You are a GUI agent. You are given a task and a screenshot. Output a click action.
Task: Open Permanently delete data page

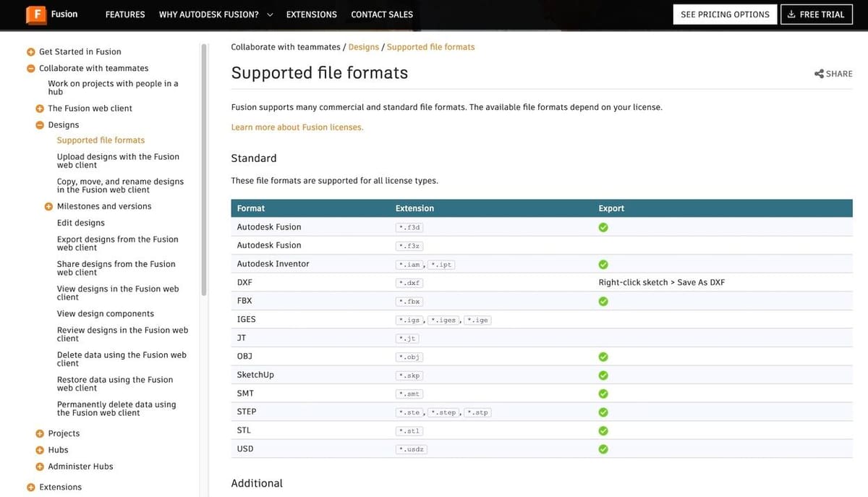click(x=116, y=409)
